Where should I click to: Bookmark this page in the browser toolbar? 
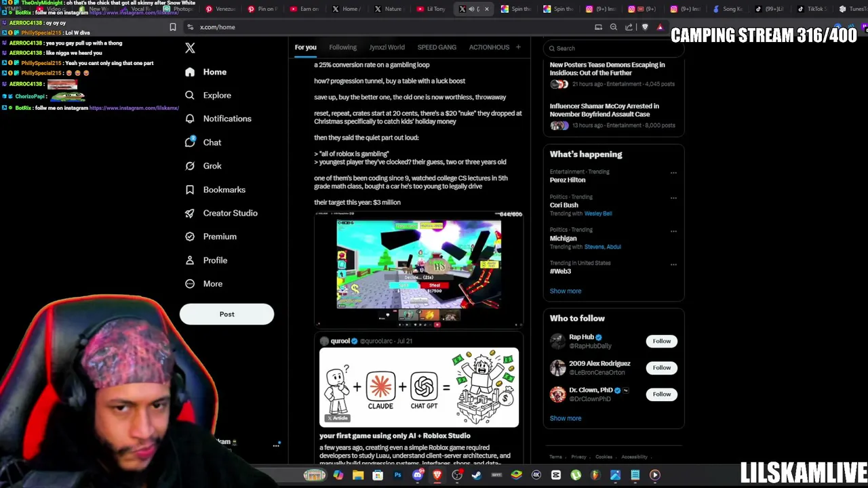(173, 27)
